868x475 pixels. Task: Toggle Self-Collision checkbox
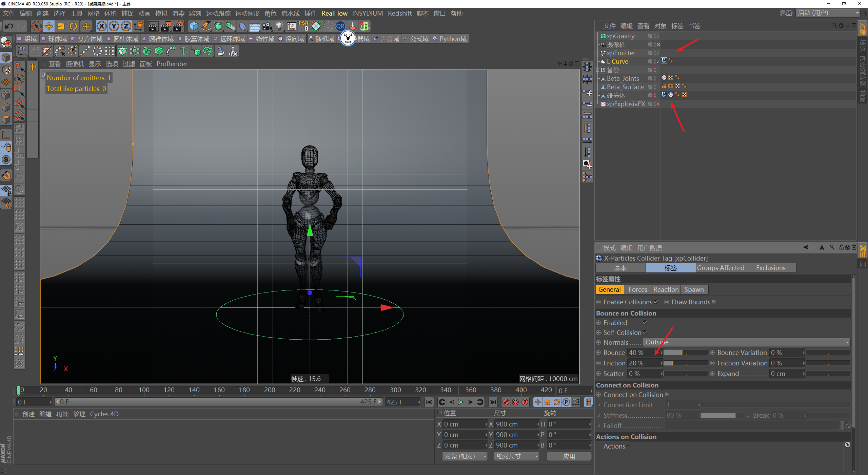(645, 332)
